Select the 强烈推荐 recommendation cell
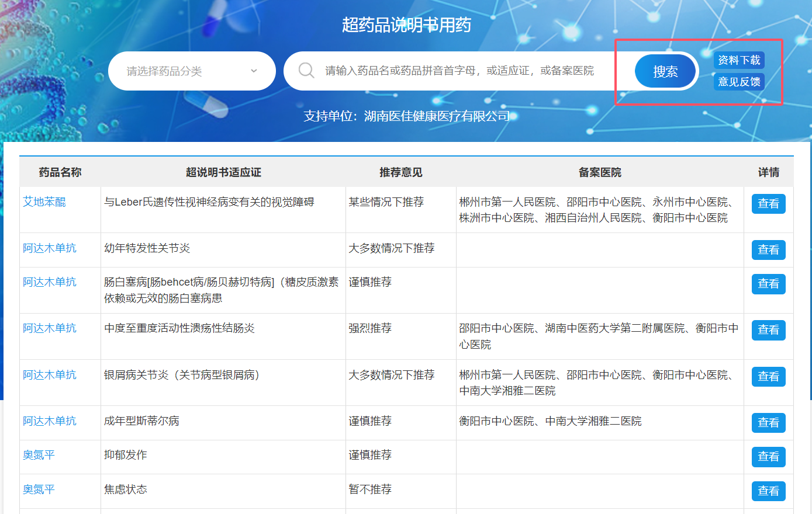This screenshot has width=812, height=514. coord(400,336)
